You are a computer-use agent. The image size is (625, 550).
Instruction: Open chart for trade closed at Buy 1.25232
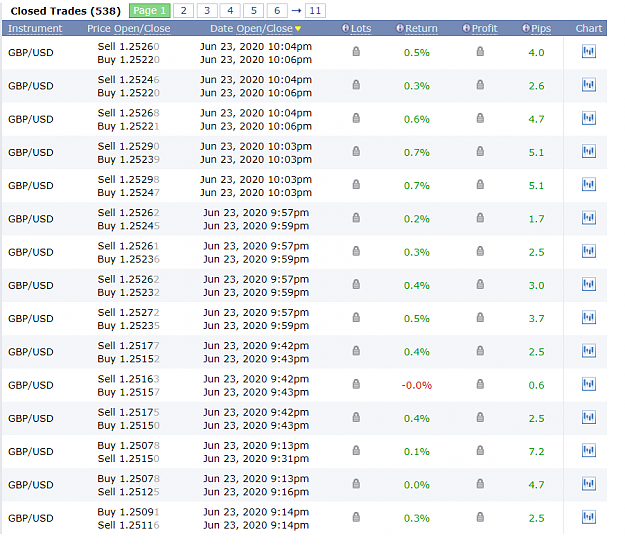pos(589,284)
